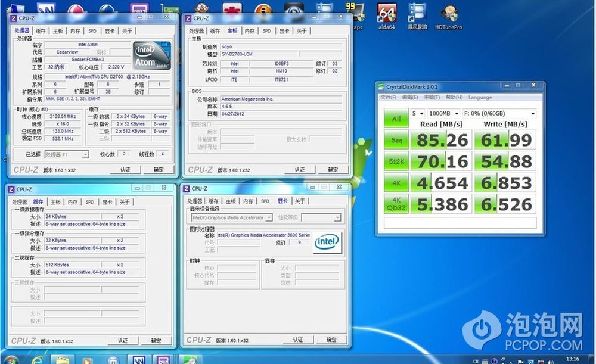Click the Intel Atom logo in processor window
Image resolution: width=596 pixels, height=364 pixels.
[151, 55]
